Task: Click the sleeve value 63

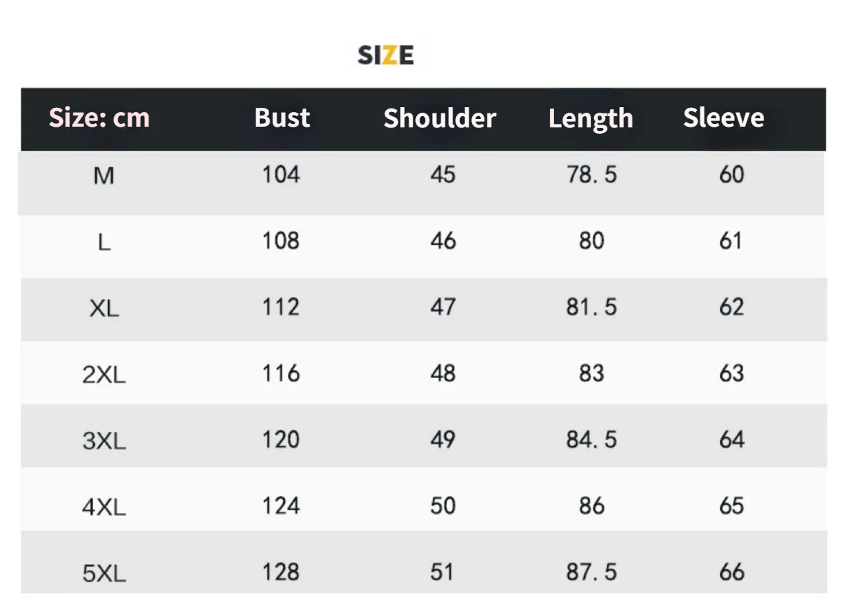Action: pos(731,373)
